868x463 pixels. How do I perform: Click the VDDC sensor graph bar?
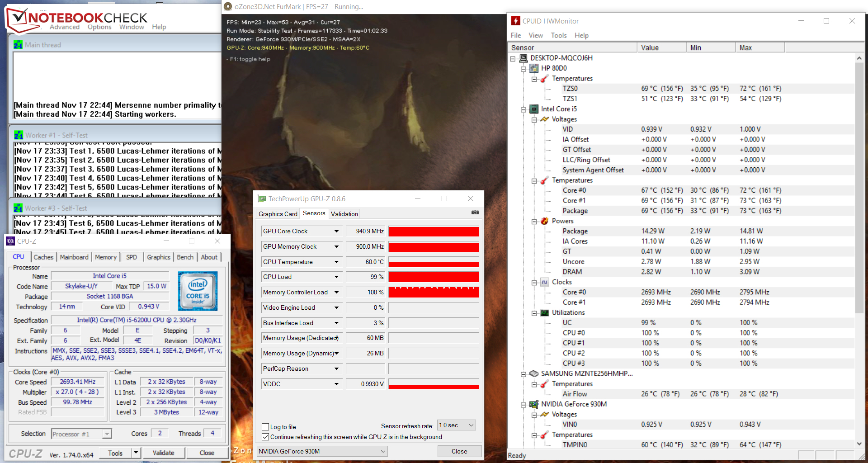tap(434, 384)
